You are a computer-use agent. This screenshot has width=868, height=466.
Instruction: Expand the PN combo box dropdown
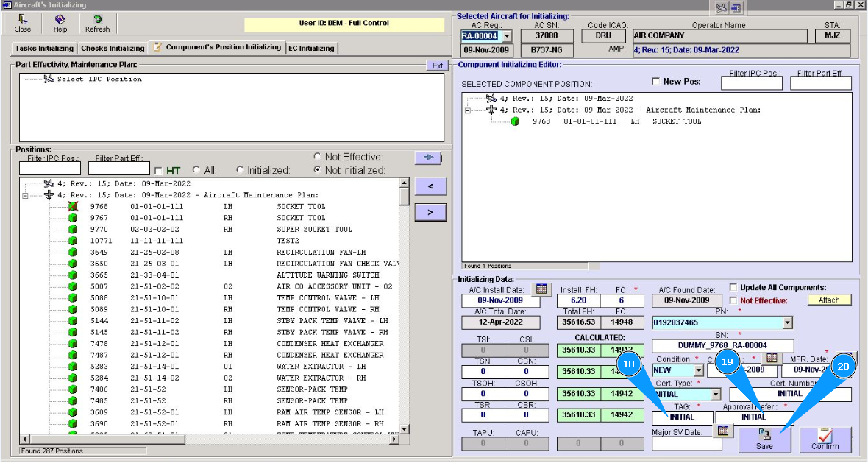point(788,322)
